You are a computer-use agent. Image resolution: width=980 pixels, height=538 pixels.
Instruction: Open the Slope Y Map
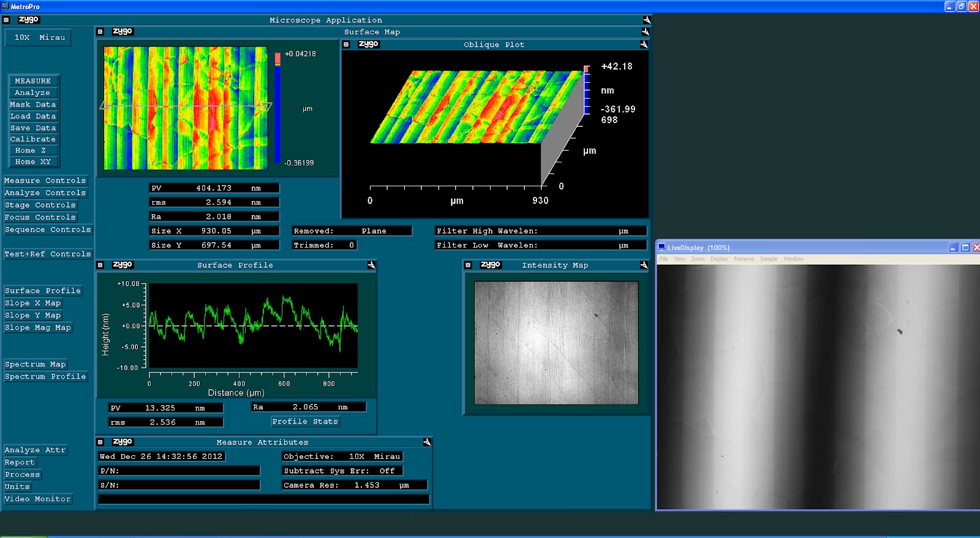coord(33,316)
